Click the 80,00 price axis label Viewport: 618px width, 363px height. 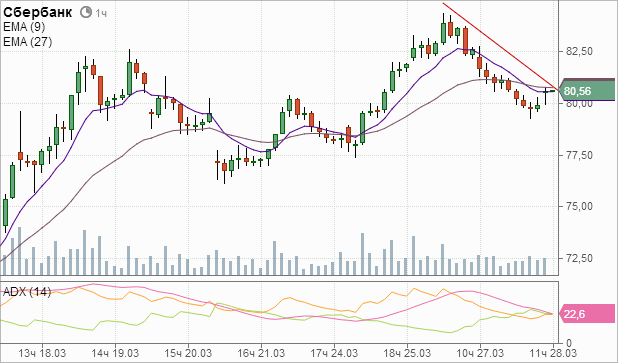pos(579,104)
